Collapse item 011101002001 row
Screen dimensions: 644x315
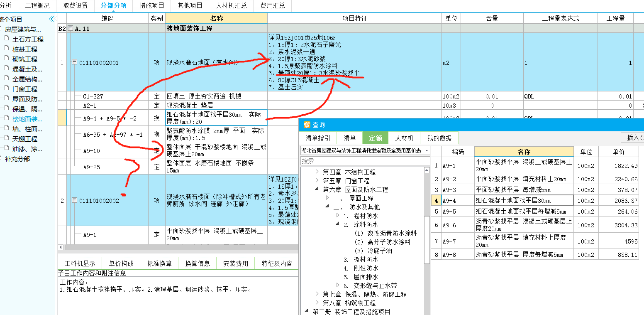(74, 62)
